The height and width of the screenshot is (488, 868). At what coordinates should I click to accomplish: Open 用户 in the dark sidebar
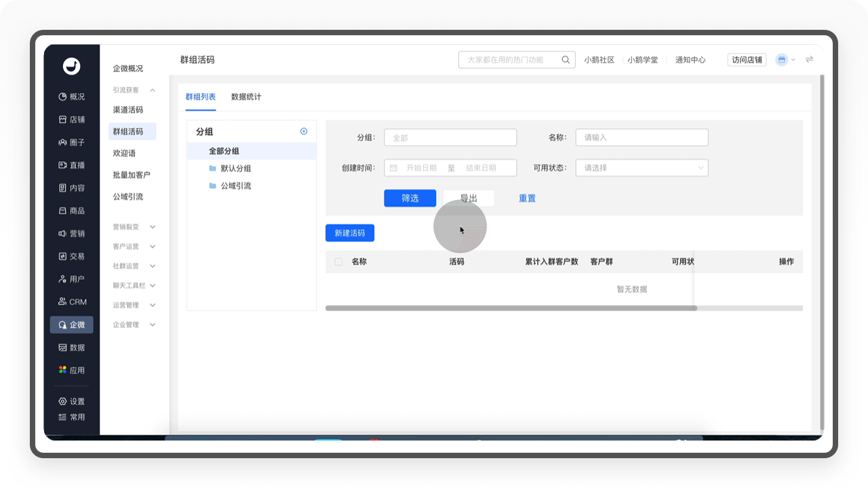[x=71, y=279]
